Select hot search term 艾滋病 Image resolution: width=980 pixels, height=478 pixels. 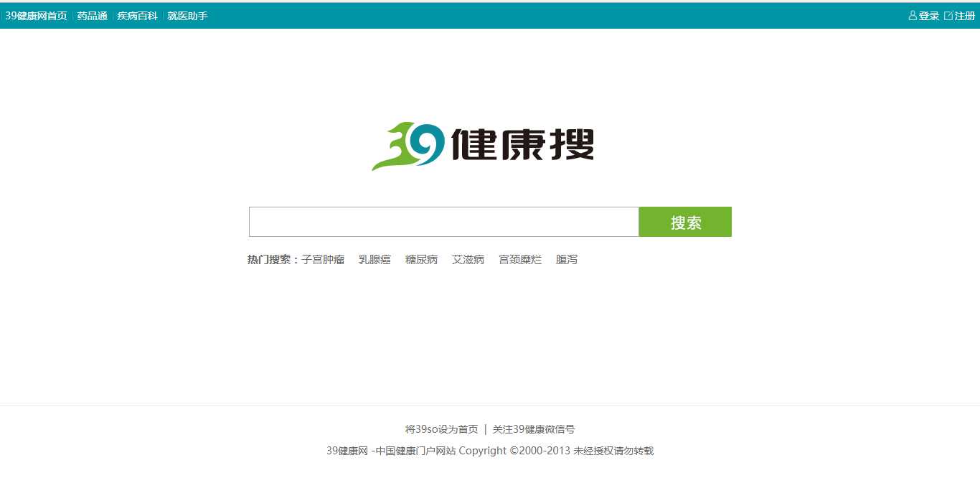point(468,260)
